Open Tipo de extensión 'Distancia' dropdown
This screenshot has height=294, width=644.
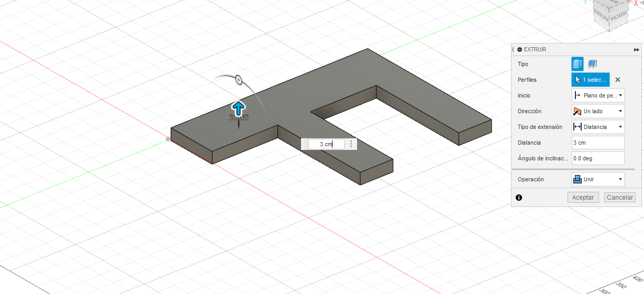(598, 127)
